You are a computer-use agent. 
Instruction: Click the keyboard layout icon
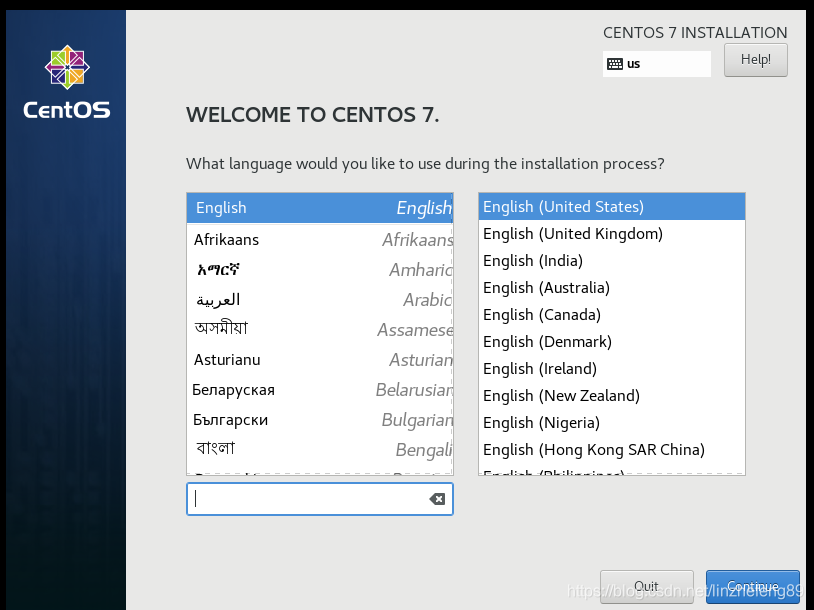click(x=615, y=64)
